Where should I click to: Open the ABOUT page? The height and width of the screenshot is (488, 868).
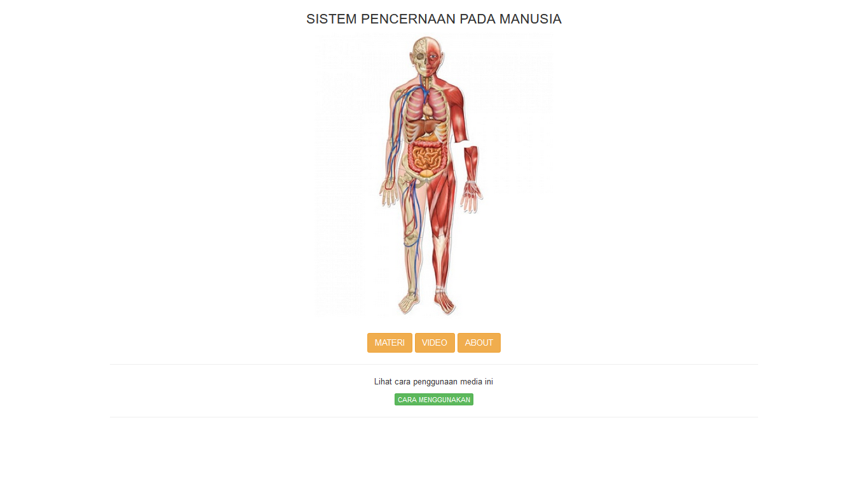(479, 342)
